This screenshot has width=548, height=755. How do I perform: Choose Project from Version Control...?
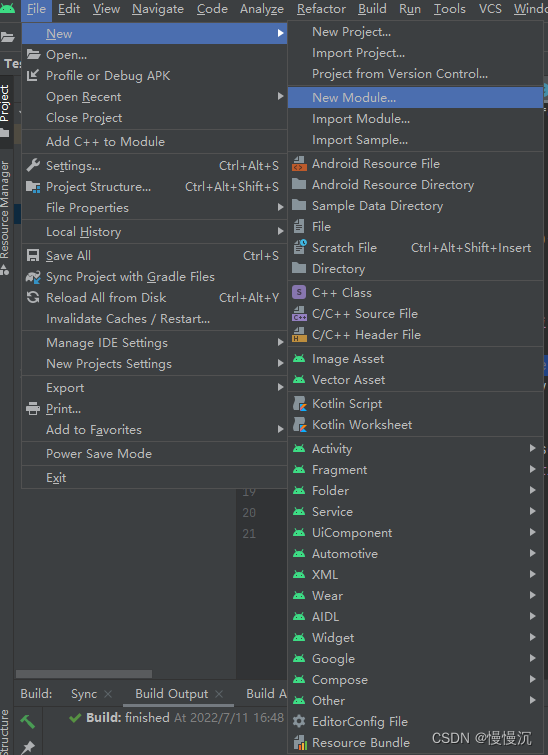coord(416,74)
